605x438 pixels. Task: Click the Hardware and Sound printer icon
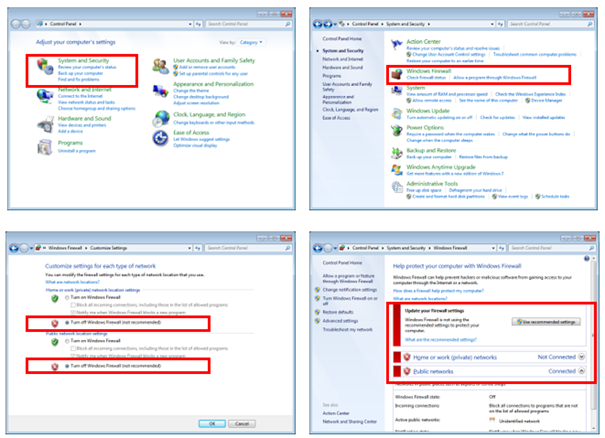click(x=45, y=124)
